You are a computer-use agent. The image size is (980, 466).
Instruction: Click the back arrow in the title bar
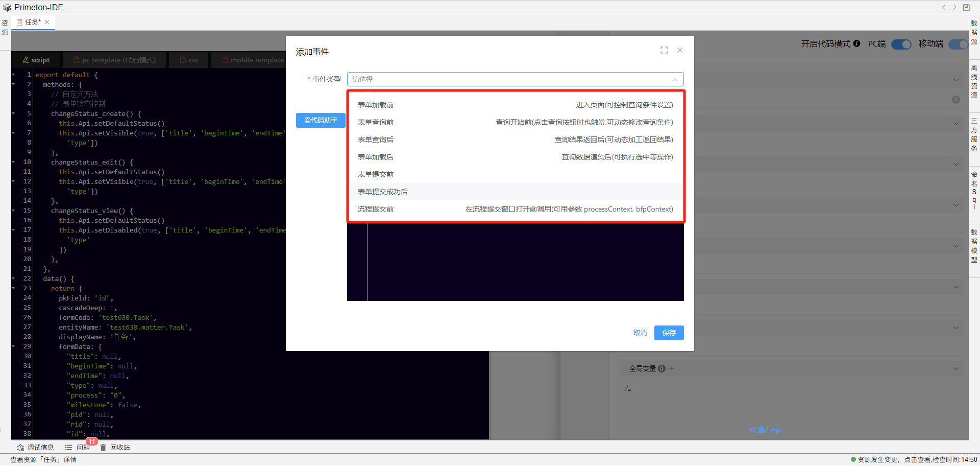coord(944,7)
